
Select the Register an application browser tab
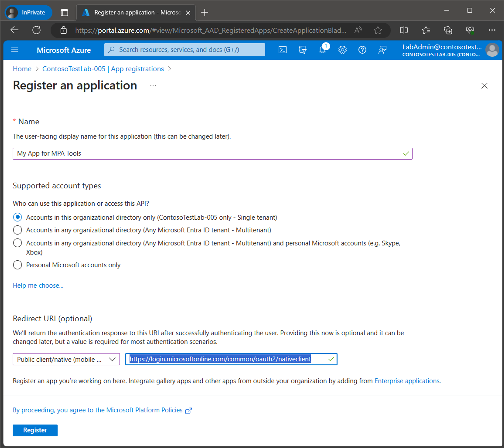click(136, 12)
